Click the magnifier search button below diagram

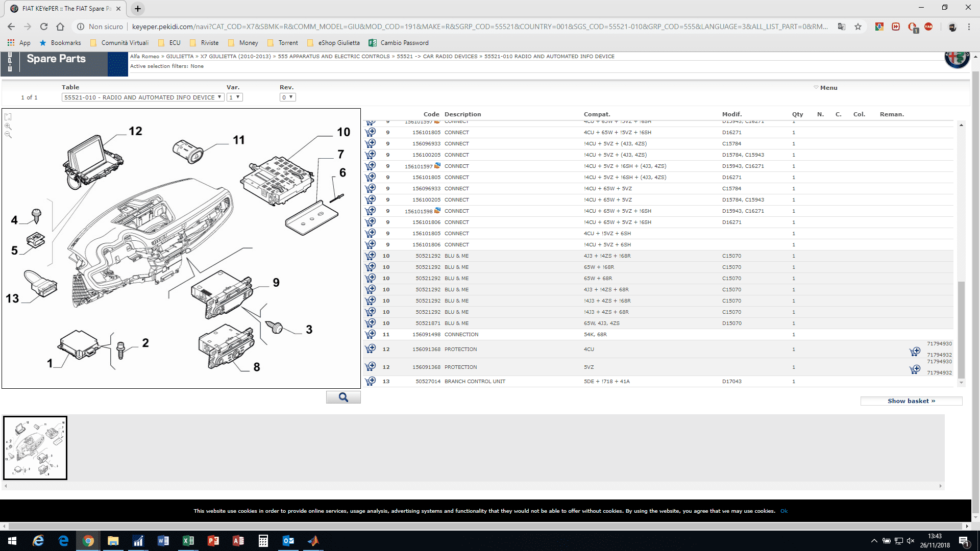point(343,397)
